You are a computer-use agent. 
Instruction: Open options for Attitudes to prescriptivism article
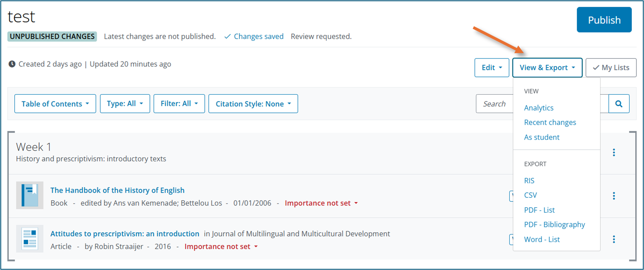[x=614, y=239]
